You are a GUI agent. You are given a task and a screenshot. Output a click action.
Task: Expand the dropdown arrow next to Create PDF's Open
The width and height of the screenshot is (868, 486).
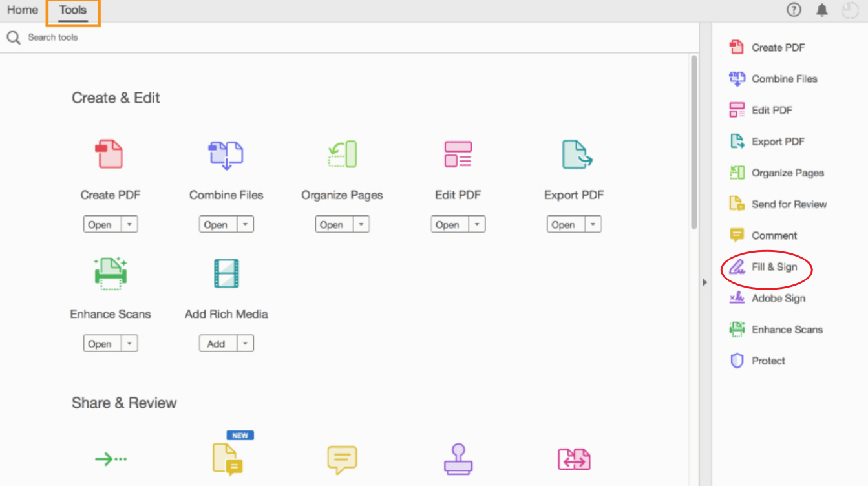tap(129, 224)
